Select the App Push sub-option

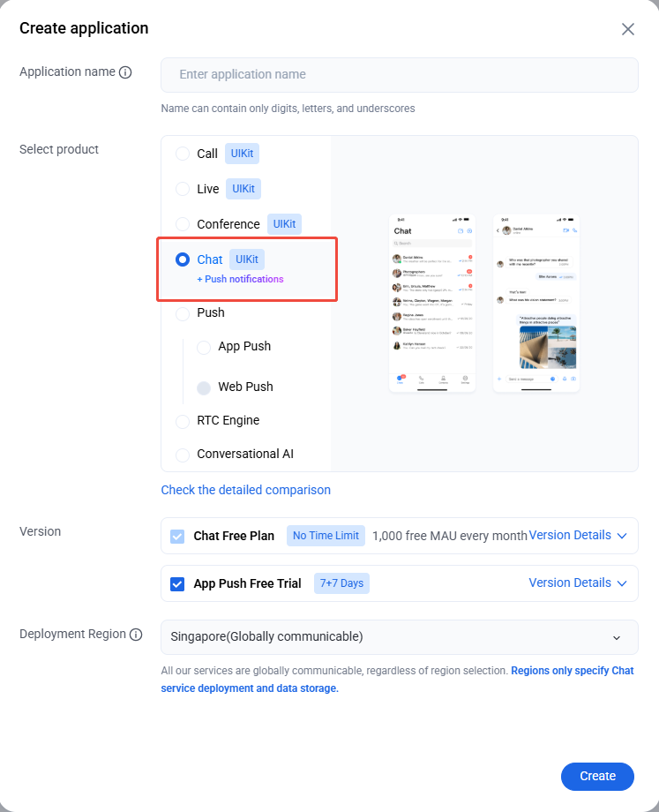(x=204, y=347)
